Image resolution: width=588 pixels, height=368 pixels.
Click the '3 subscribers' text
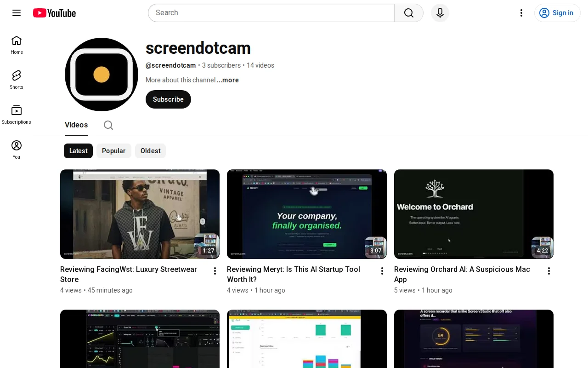point(221,65)
